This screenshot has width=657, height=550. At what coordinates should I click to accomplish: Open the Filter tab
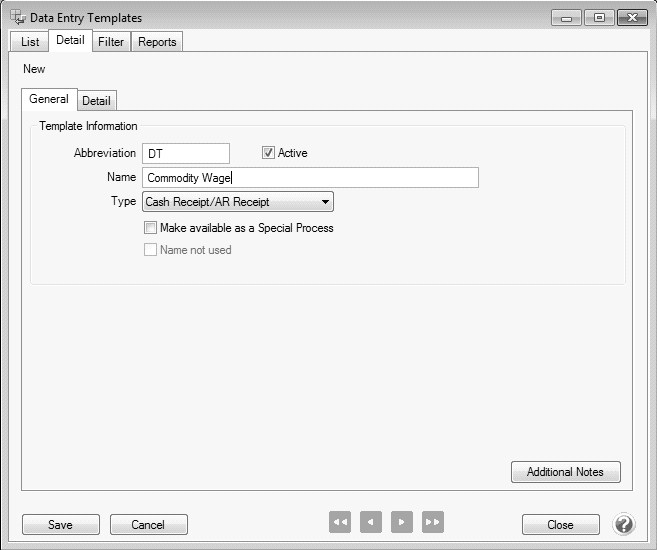click(111, 42)
